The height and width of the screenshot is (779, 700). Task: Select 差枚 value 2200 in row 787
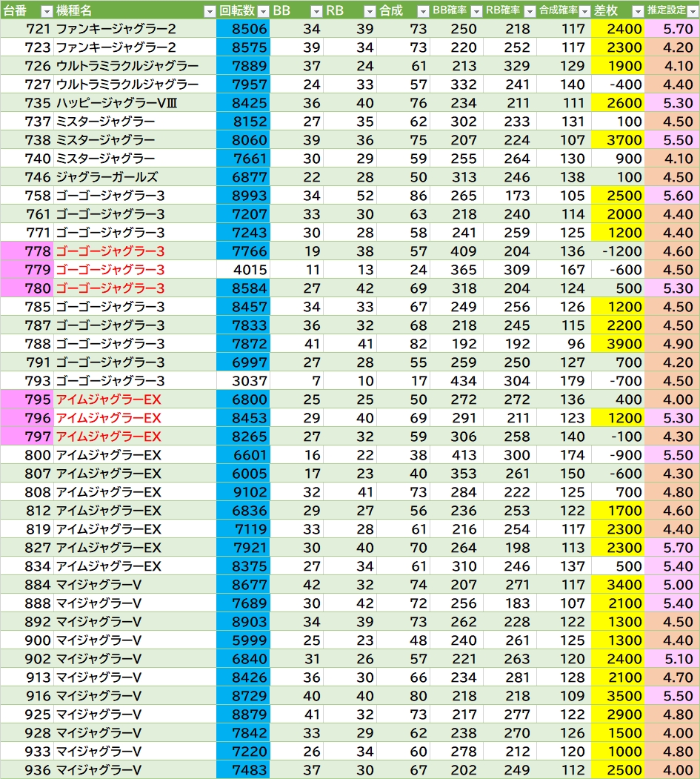618,325
